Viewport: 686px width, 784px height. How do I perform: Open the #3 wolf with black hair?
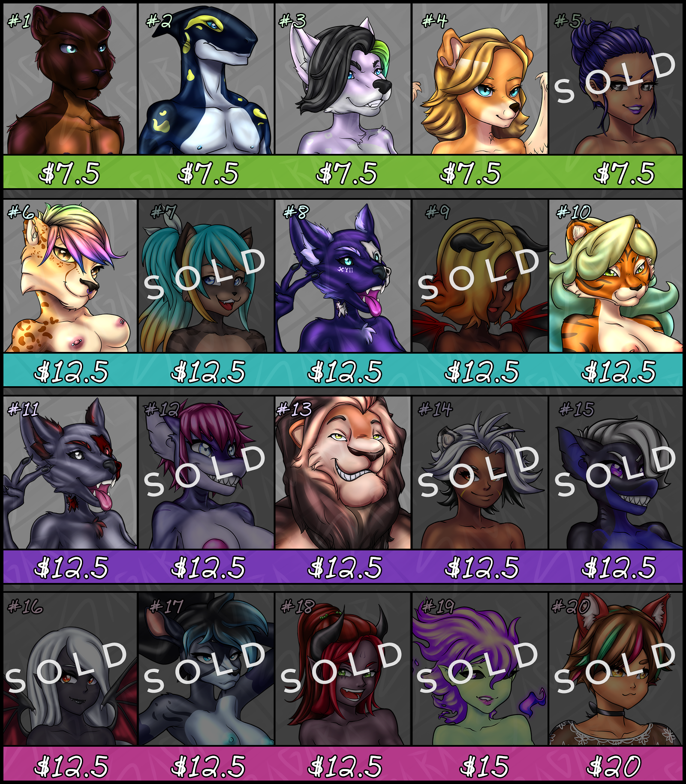tap(343, 79)
